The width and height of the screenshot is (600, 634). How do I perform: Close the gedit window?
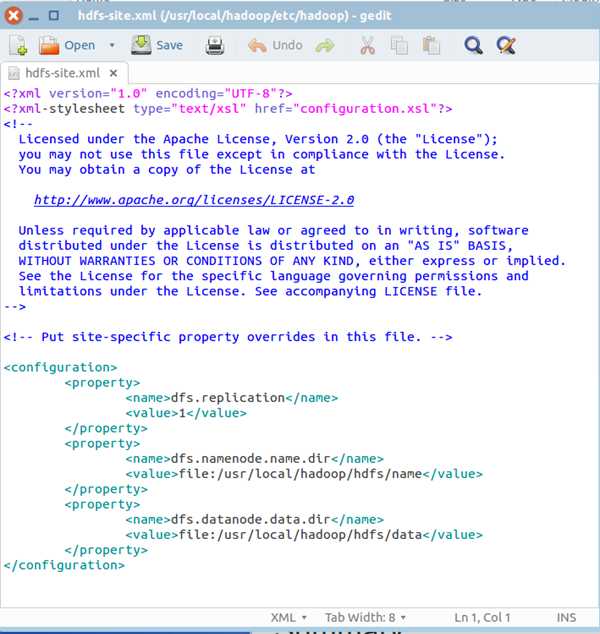[x=13, y=16]
